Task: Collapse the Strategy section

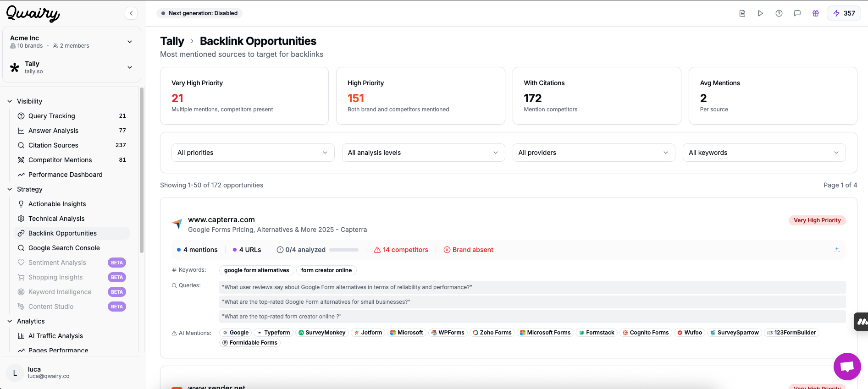Action: [x=25, y=189]
